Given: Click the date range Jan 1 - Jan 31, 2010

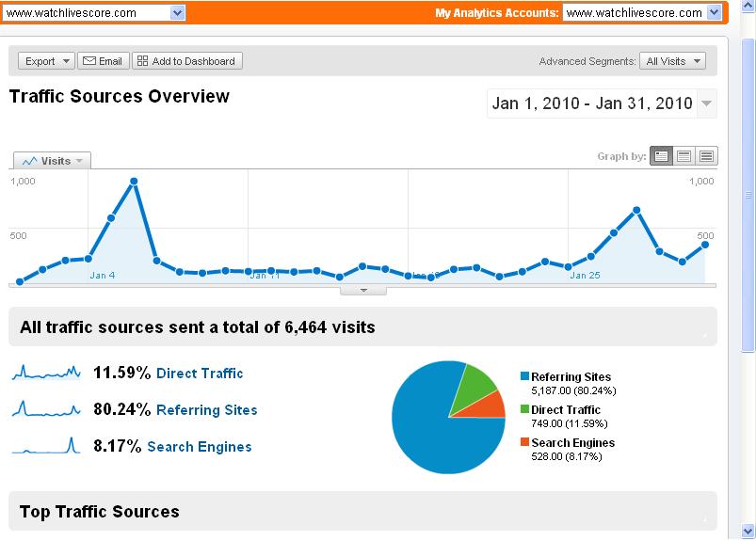Looking at the screenshot, I should click(592, 103).
